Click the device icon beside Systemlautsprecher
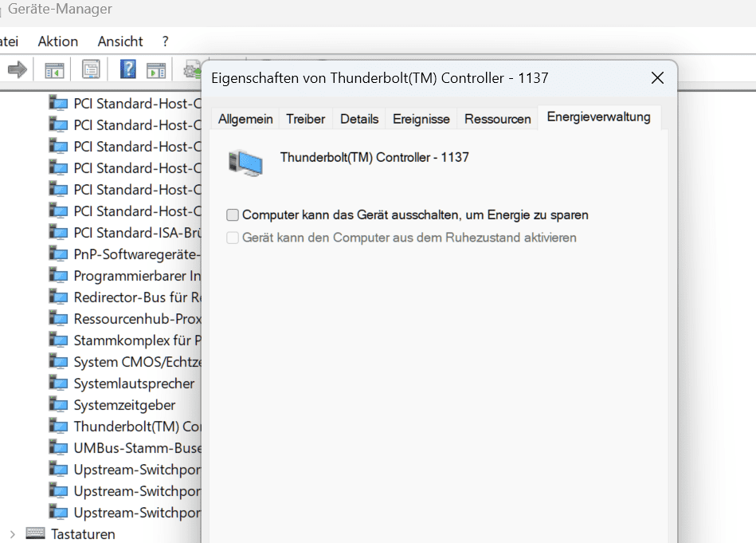This screenshot has height=543, width=756. click(58, 383)
